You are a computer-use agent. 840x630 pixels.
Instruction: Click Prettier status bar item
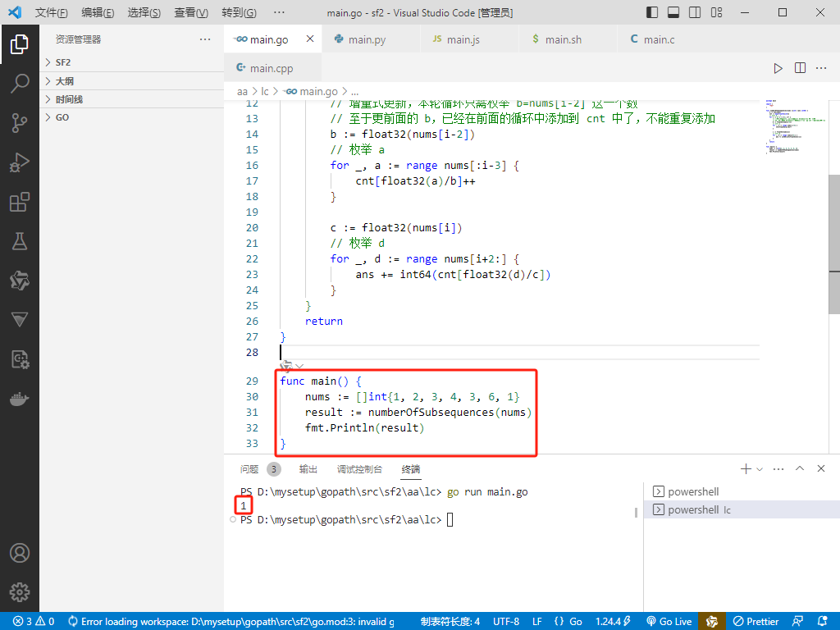[756, 622]
